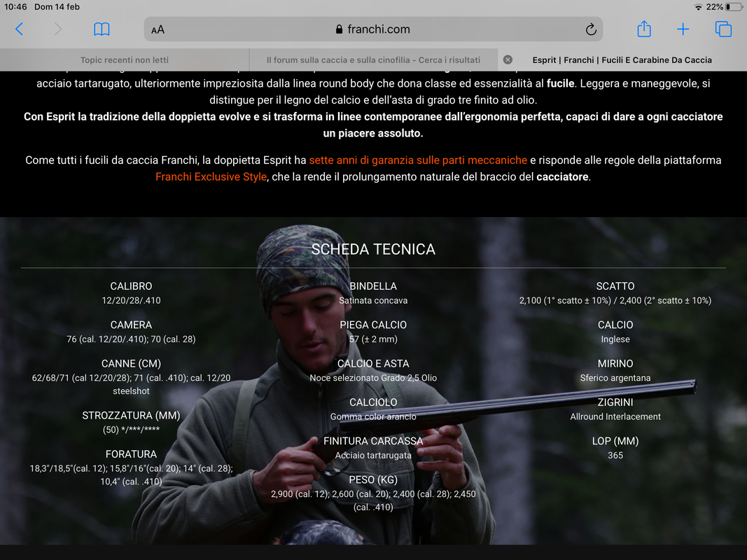Click the 'Inglese' calcio value
747x560 pixels.
pyautogui.click(x=615, y=339)
